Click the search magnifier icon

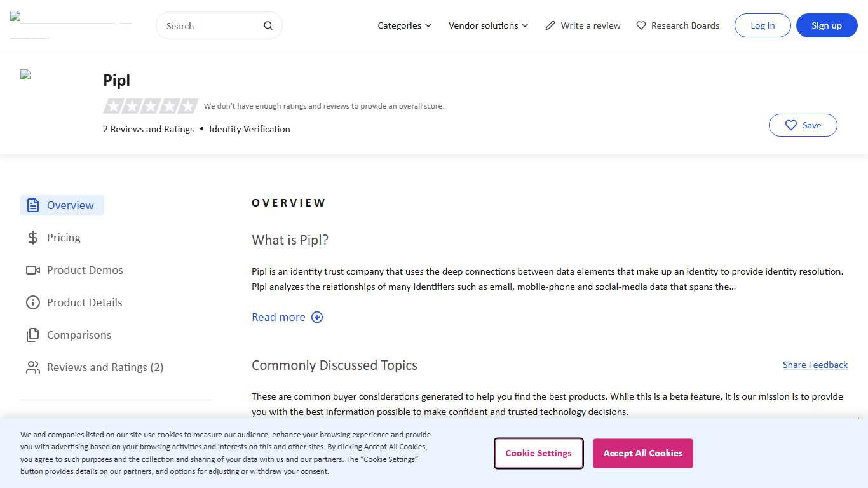pyautogui.click(x=268, y=26)
